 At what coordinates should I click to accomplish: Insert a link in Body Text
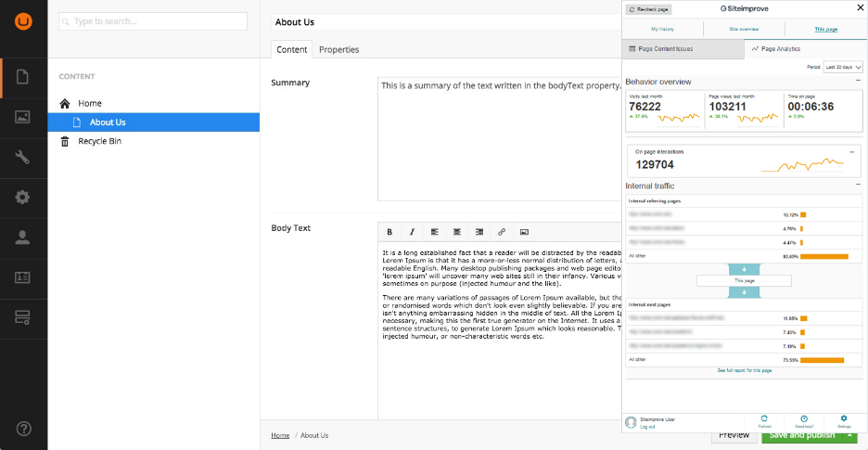click(502, 232)
